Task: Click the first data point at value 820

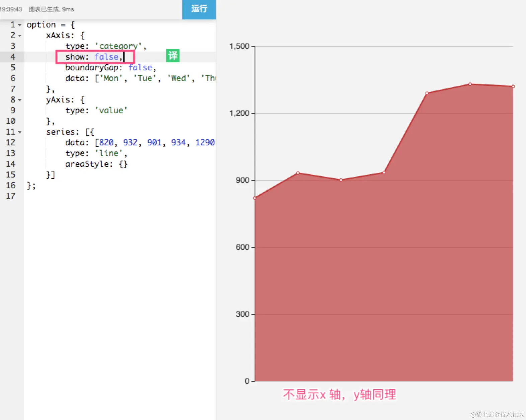Action: click(255, 198)
